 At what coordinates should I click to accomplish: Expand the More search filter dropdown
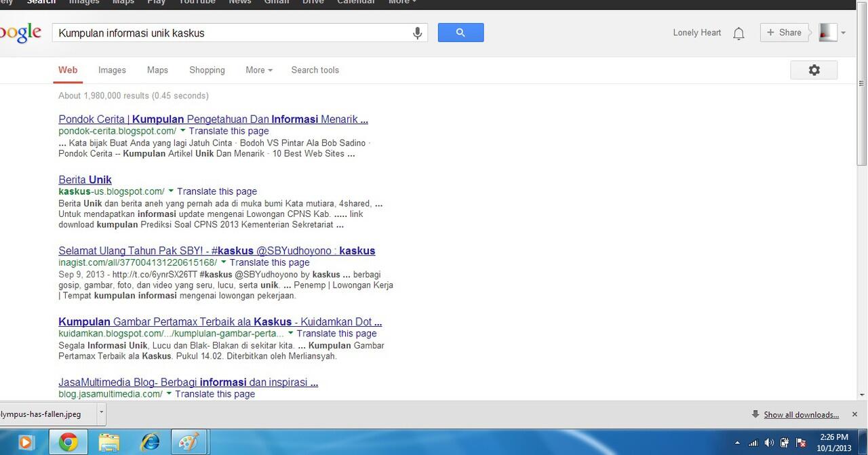pyautogui.click(x=258, y=70)
